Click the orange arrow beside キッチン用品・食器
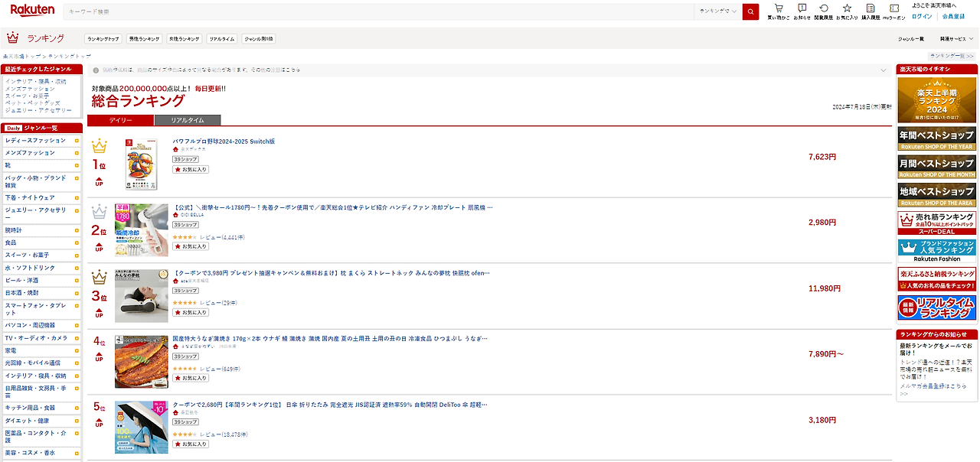Image resolution: width=980 pixels, height=462 pixels. pos(77,408)
